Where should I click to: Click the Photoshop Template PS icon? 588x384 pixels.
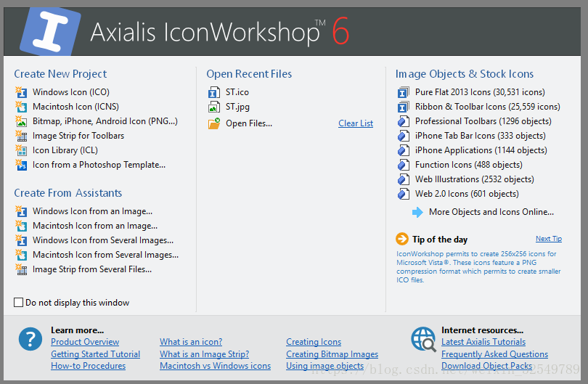[x=21, y=165]
